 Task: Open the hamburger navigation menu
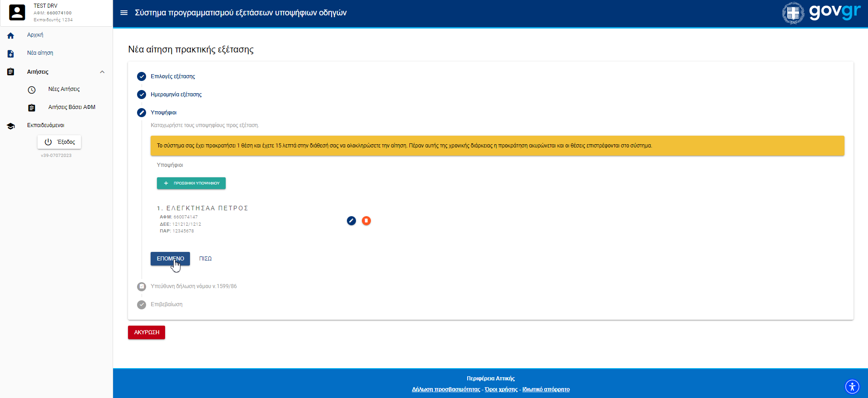click(x=123, y=13)
